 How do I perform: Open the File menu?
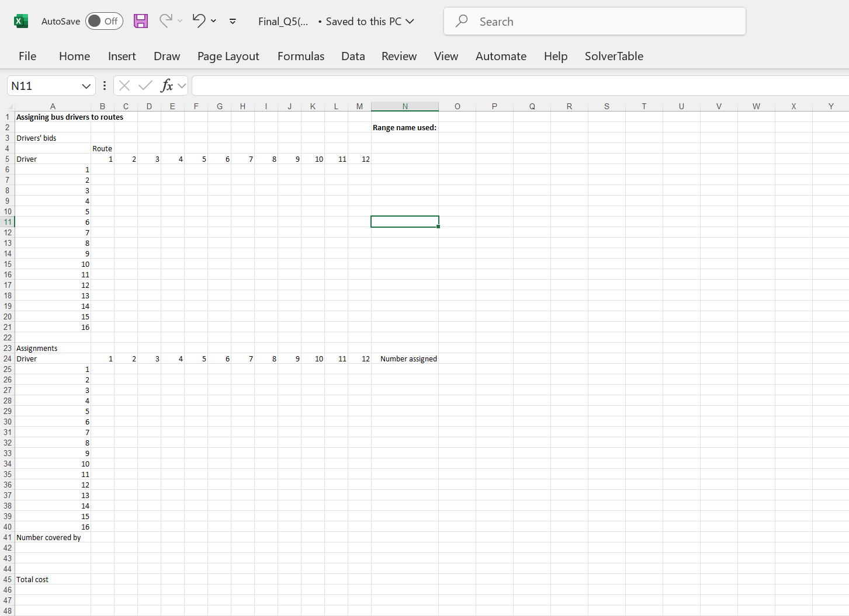pos(27,56)
